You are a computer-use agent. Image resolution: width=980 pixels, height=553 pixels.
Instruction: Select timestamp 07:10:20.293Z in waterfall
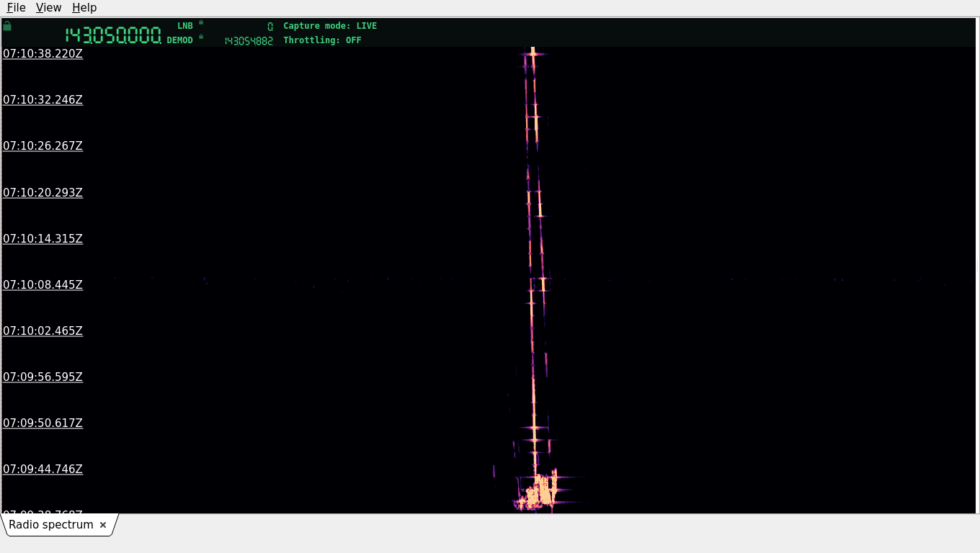coord(43,192)
